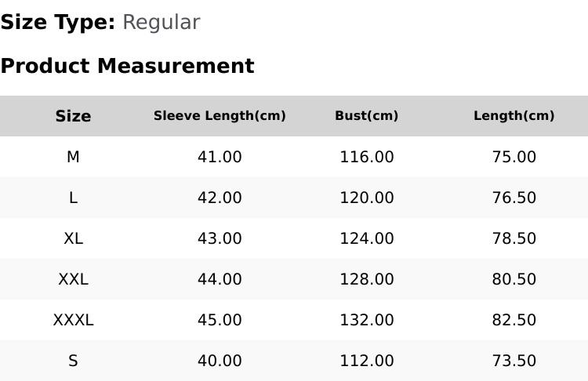Click the Regular size type value
Screen dimensions: 588x381
[x=162, y=23]
